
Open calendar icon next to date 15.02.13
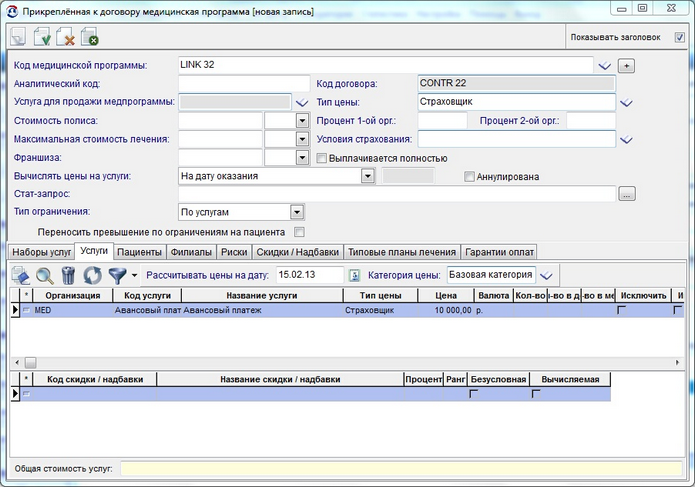coord(354,275)
